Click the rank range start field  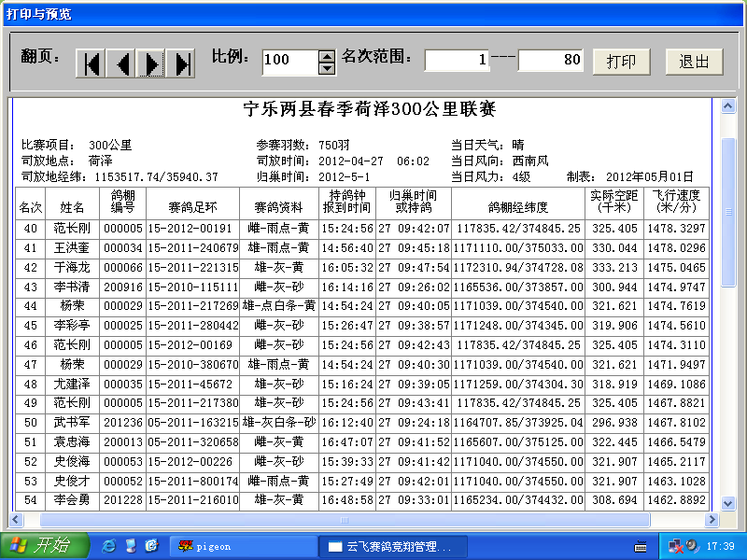458,61
